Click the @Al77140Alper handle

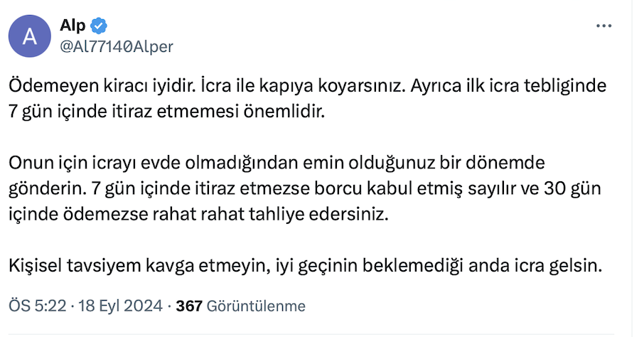click(117, 46)
